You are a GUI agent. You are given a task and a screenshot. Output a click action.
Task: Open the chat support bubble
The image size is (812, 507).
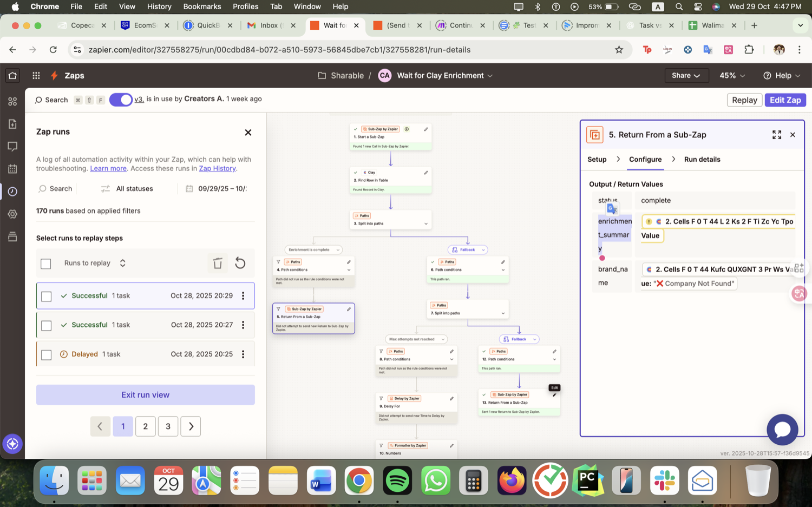point(782,430)
